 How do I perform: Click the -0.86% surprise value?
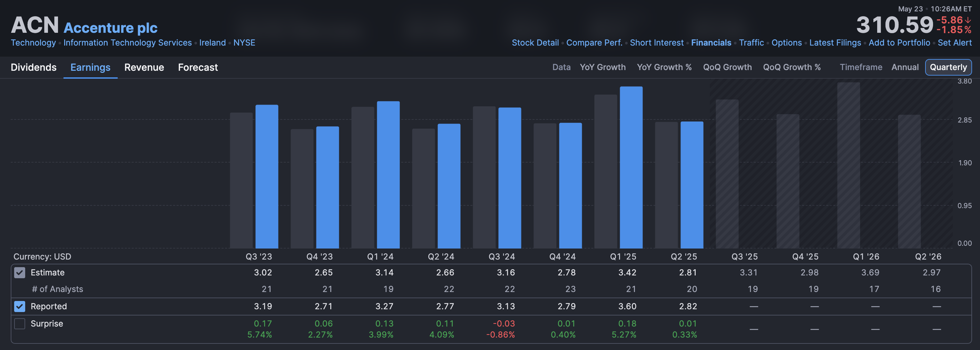click(x=500, y=335)
